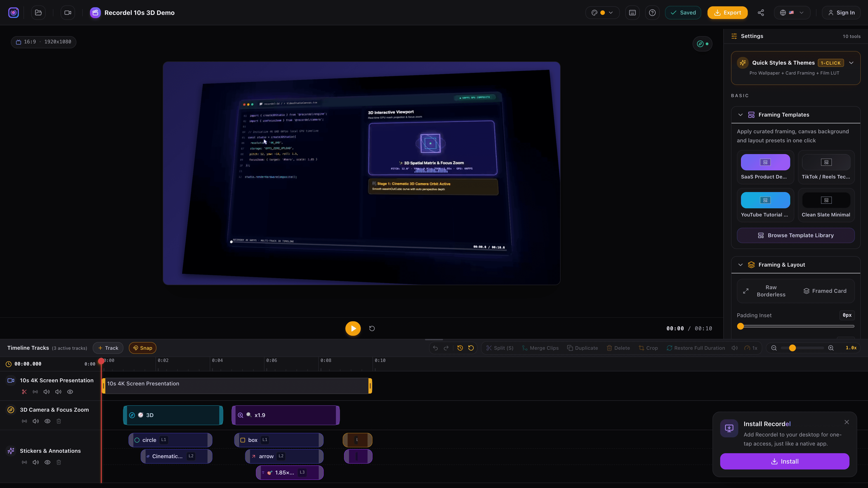Click the Recordel logo icon
Viewport: 868px width, 488px height.
(14, 12)
